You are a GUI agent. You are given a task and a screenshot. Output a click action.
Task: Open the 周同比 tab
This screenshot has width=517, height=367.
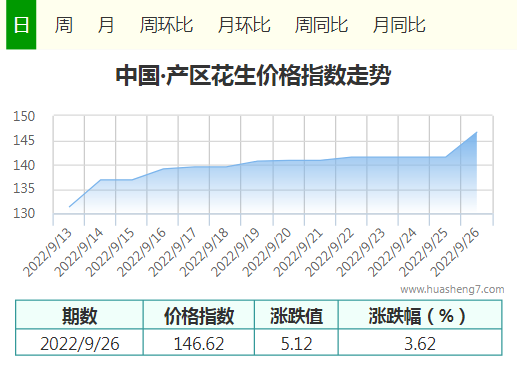pos(321,25)
